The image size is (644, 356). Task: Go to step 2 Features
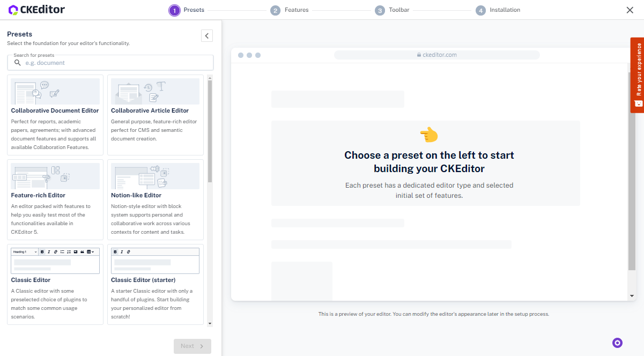pos(290,10)
